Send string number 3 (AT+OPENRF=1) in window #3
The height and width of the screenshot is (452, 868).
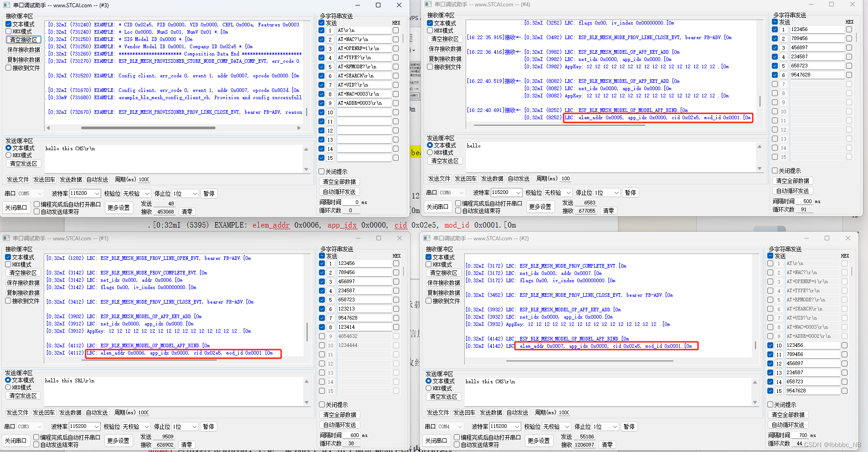pyautogui.click(x=330, y=49)
